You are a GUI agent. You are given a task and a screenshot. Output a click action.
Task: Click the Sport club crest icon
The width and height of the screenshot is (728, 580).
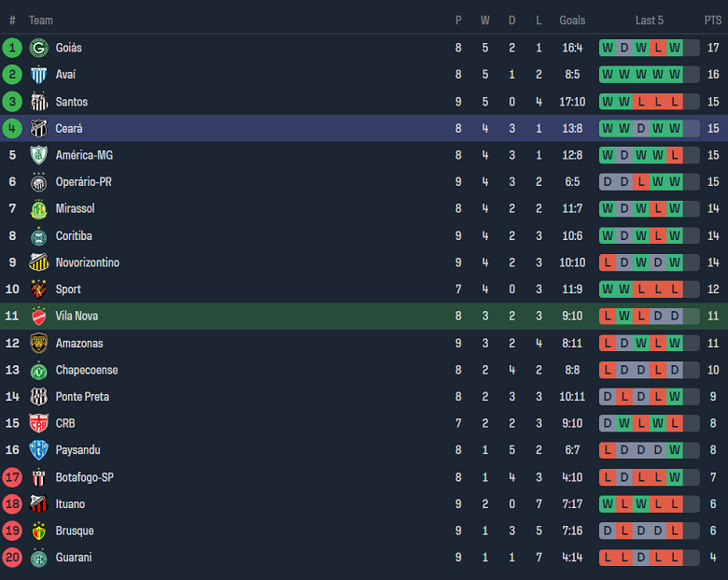[38, 290]
